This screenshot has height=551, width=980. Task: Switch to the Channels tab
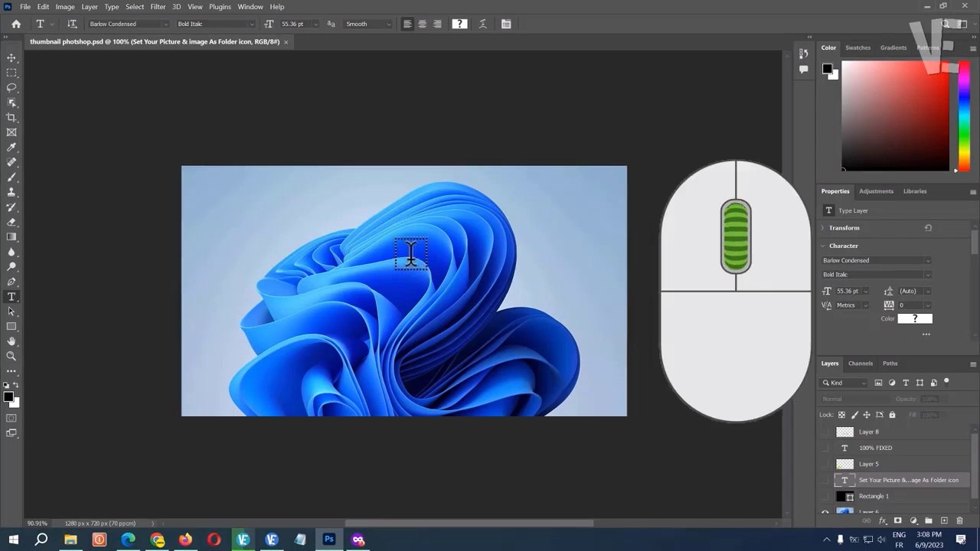coord(861,364)
